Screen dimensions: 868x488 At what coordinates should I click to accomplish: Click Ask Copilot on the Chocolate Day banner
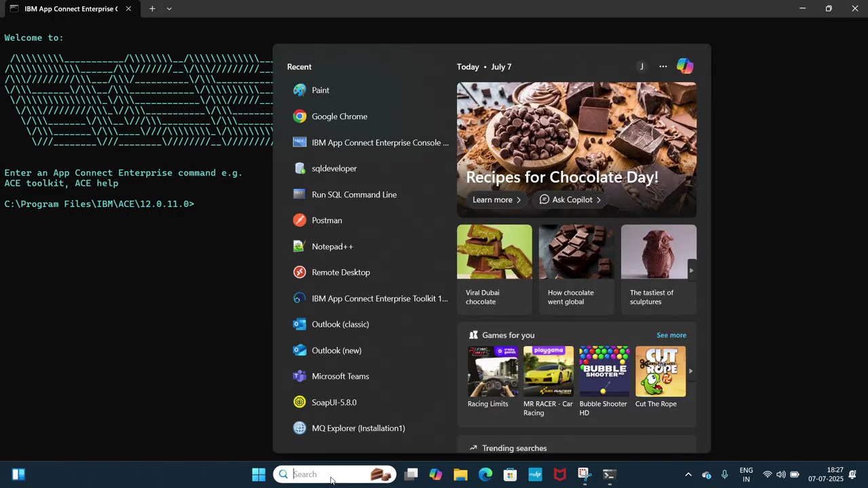[x=570, y=200]
